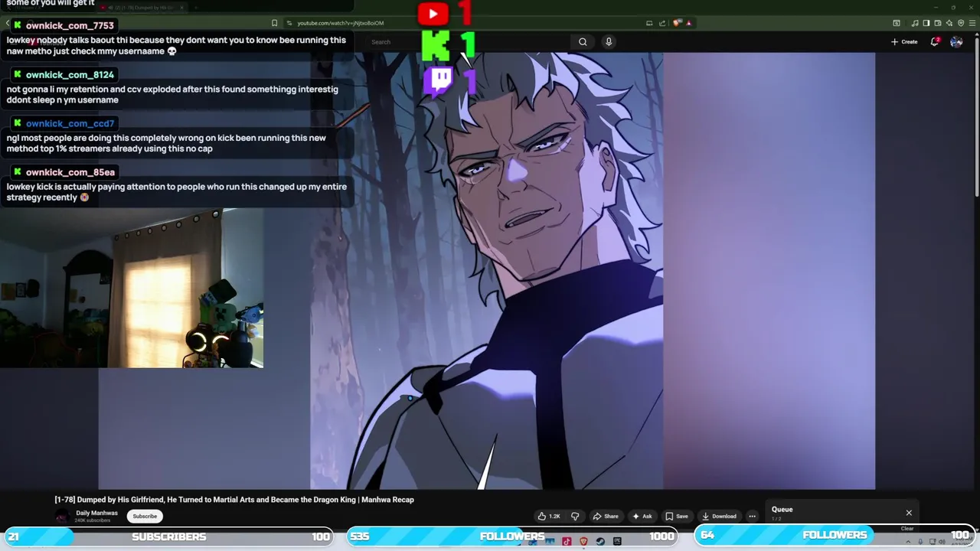The image size is (980, 551).
Task: Open Brave Shields lion icon
Action: point(676,23)
